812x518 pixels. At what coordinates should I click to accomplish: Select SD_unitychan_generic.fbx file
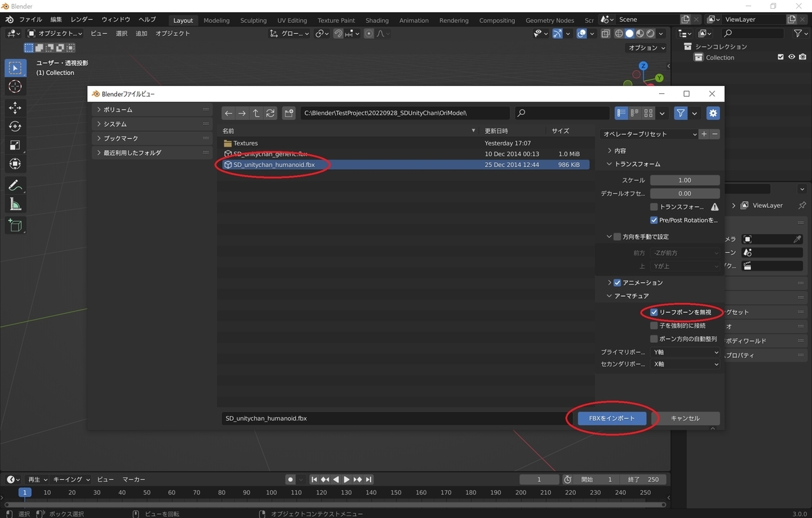pyautogui.click(x=406, y=154)
